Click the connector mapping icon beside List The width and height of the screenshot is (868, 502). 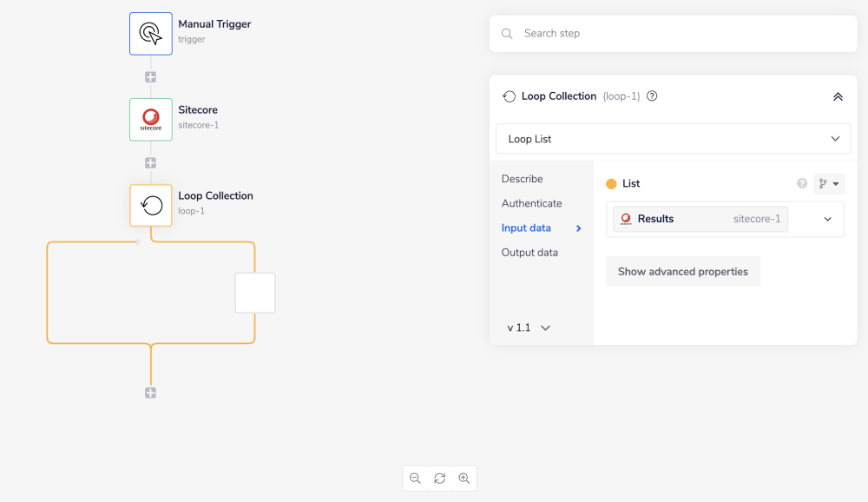pos(829,183)
